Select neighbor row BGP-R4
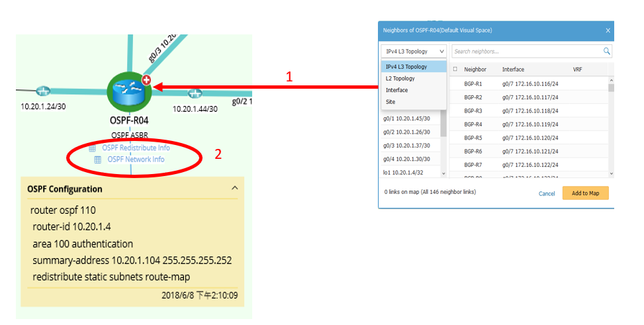 (529, 124)
